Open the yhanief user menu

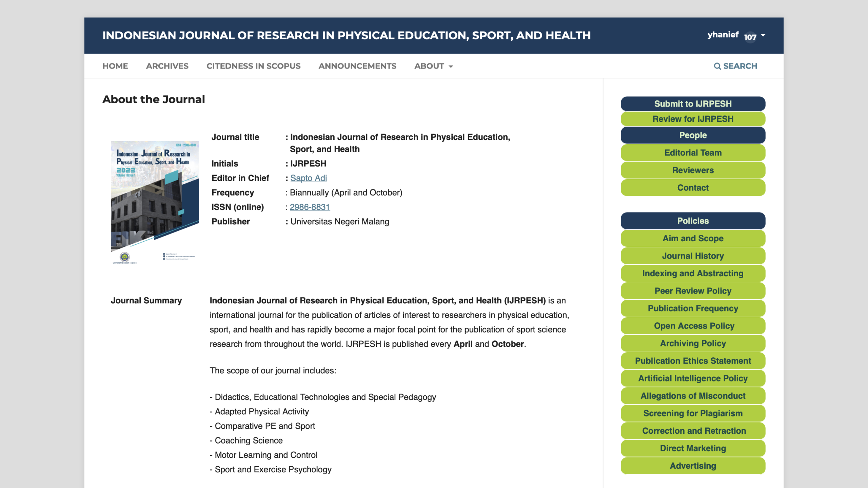click(x=723, y=35)
